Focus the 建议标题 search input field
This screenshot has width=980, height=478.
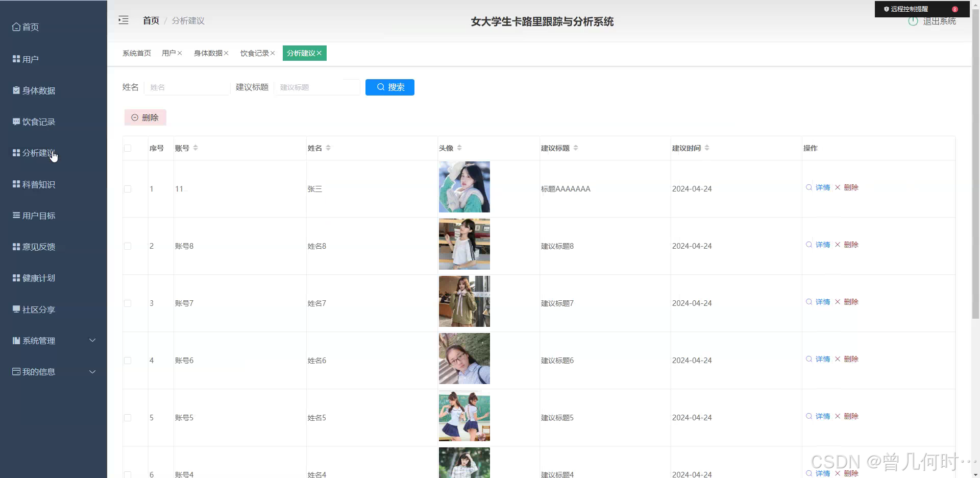317,87
